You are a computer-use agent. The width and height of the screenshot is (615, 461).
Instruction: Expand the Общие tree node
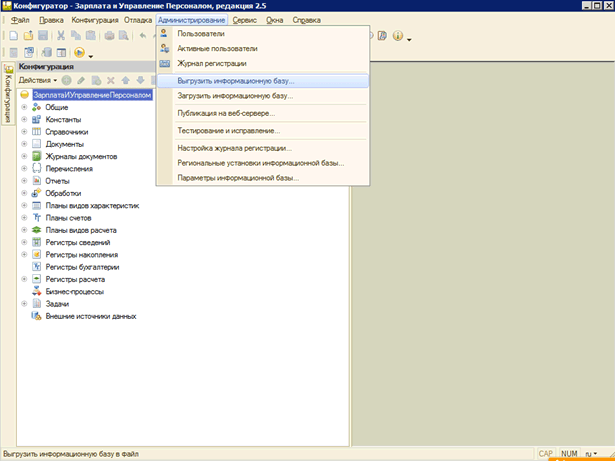[x=24, y=107]
